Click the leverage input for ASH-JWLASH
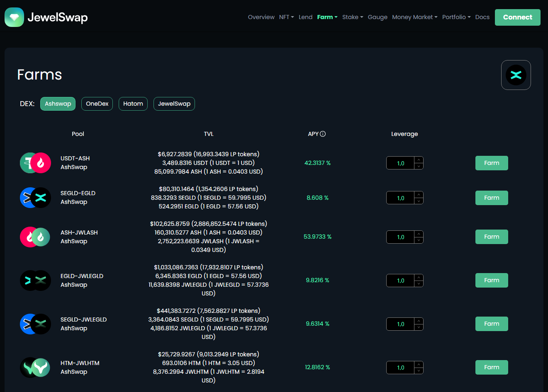Image resolution: width=548 pixels, height=392 pixels. (400, 237)
